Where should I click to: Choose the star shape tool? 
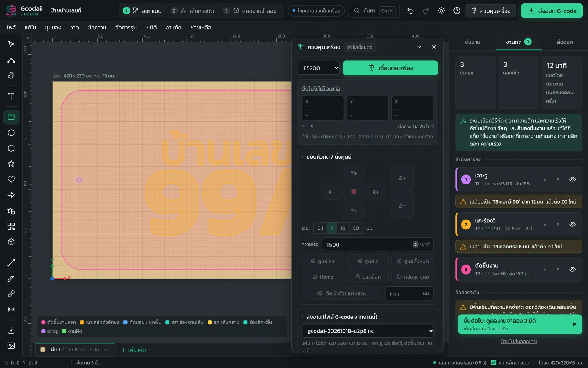(11, 164)
